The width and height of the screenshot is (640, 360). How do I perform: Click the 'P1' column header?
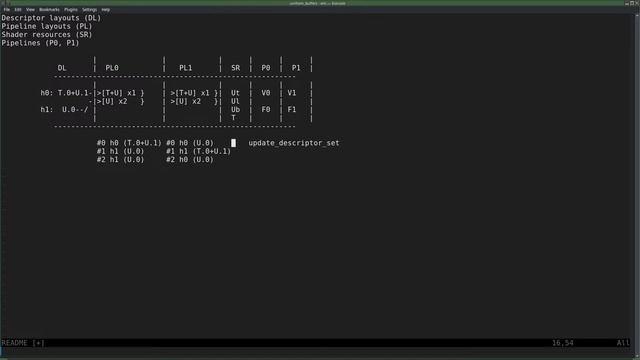pos(296,68)
